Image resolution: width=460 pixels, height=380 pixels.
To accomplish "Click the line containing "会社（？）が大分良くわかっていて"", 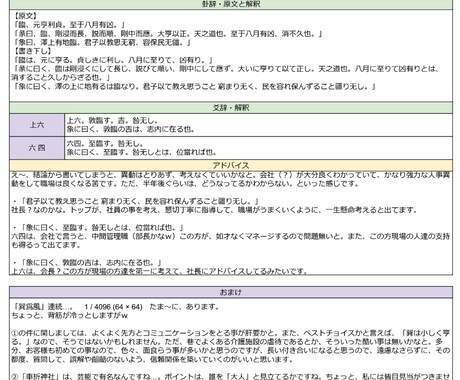I will click(x=231, y=175).
